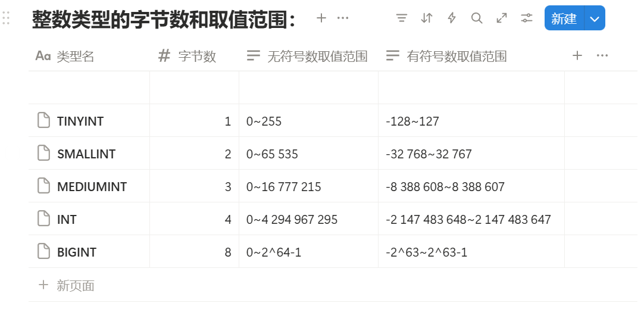The image size is (644, 309).
Task: Click the drag handle beside the database title
Action: tap(6, 18)
